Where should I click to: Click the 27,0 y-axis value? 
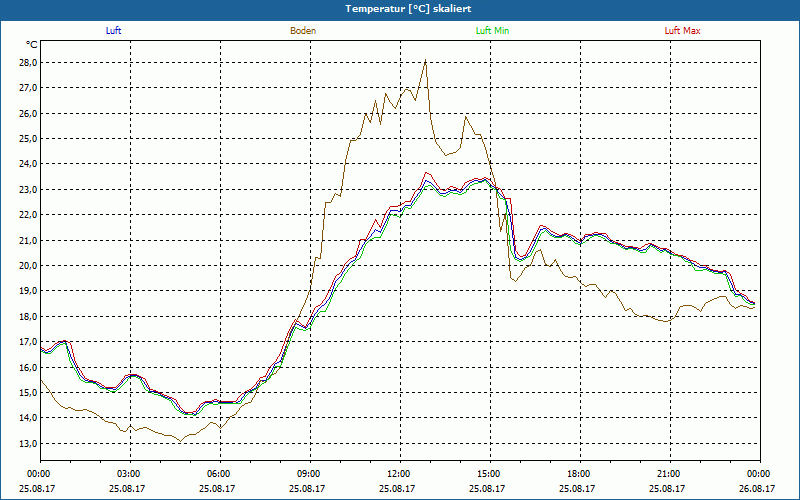29,88
